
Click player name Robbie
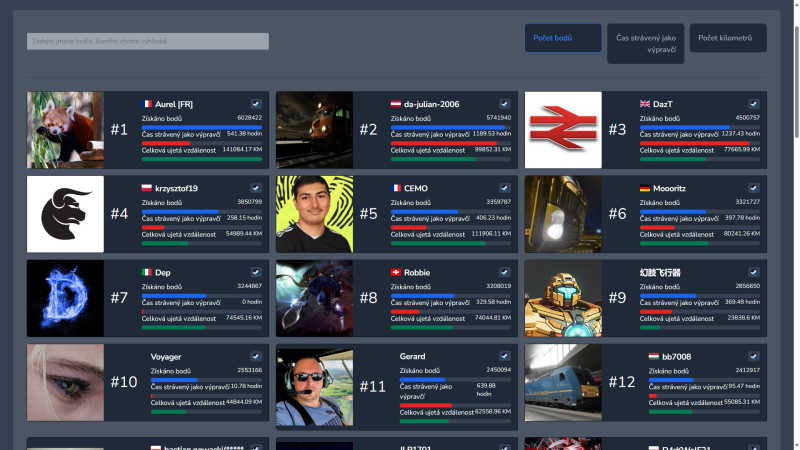coord(417,272)
